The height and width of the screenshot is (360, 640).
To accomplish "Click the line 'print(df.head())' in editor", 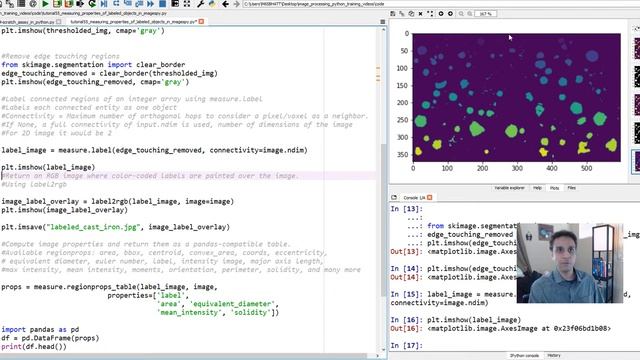I will coord(33,347).
